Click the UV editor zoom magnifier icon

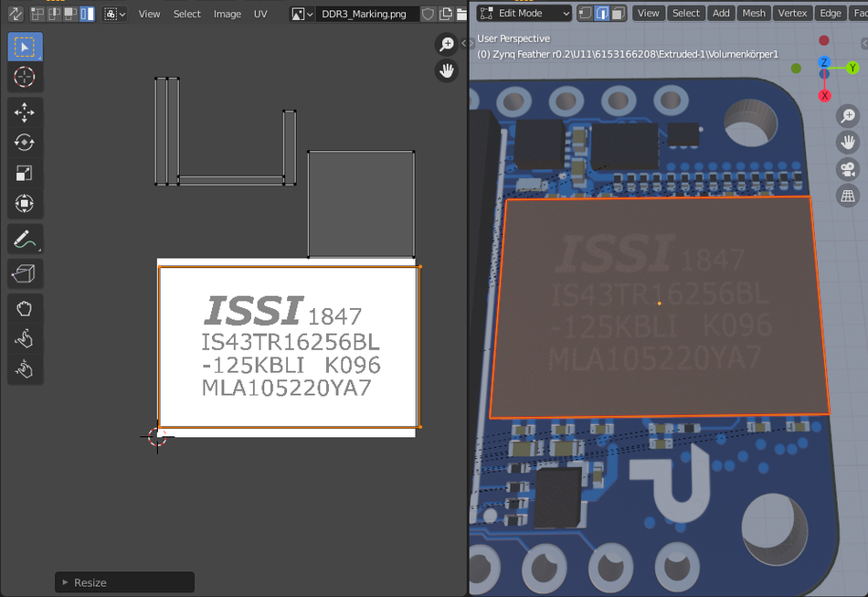click(446, 44)
